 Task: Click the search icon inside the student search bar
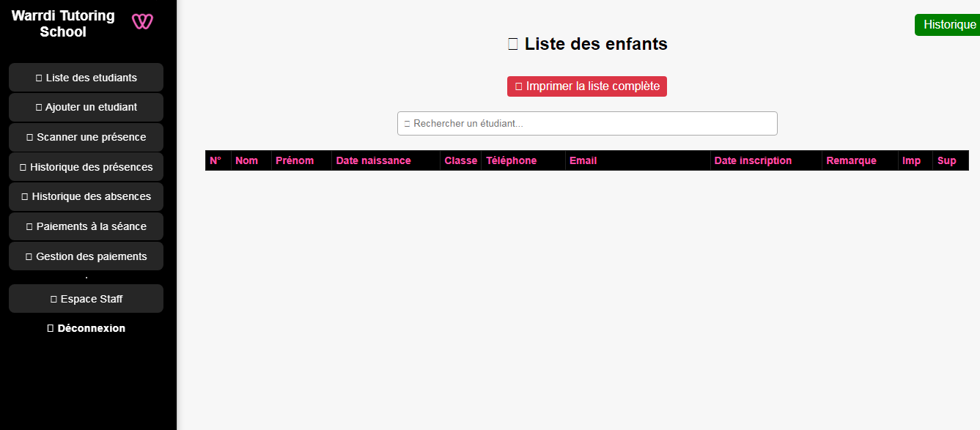[x=407, y=123]
